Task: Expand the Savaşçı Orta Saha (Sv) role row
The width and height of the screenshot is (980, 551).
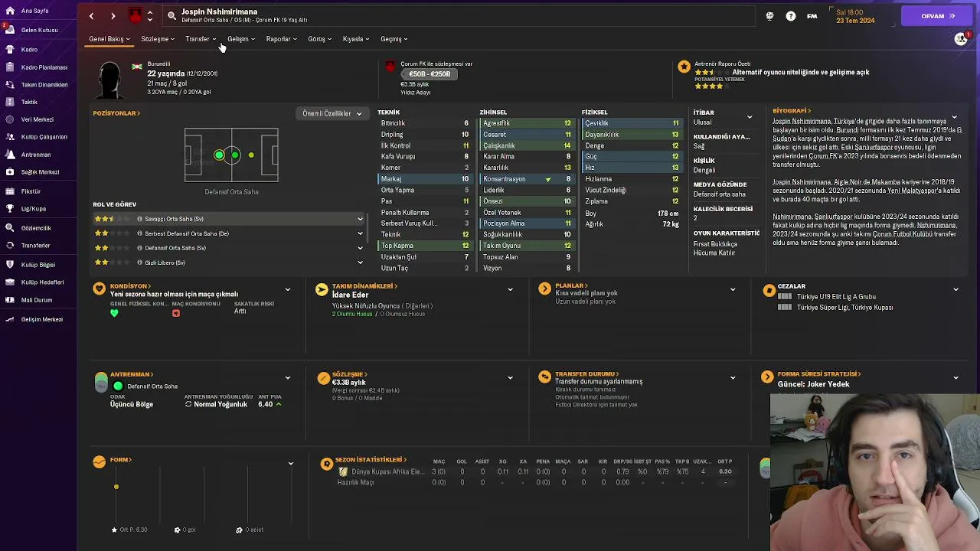Action: pos(230,219)
